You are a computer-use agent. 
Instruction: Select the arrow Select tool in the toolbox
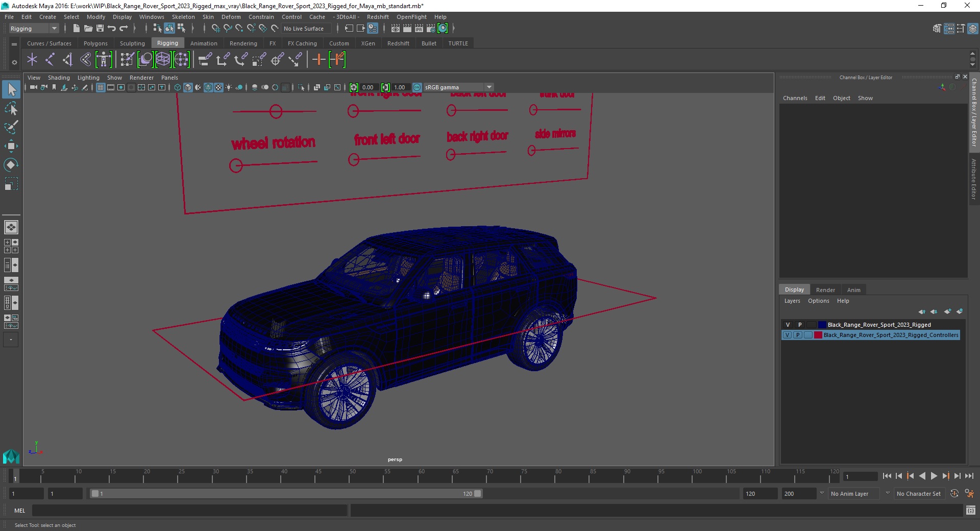pos(11,89)
